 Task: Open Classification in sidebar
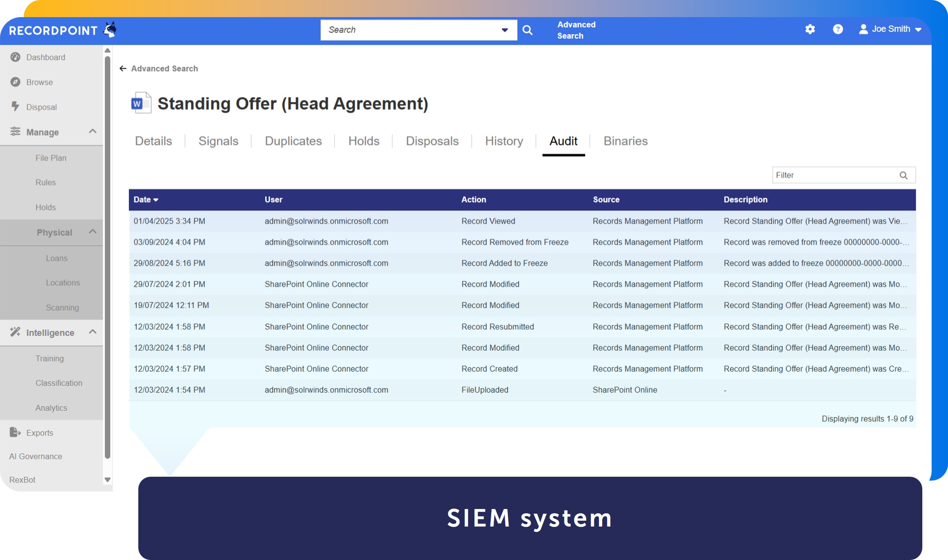59,383
